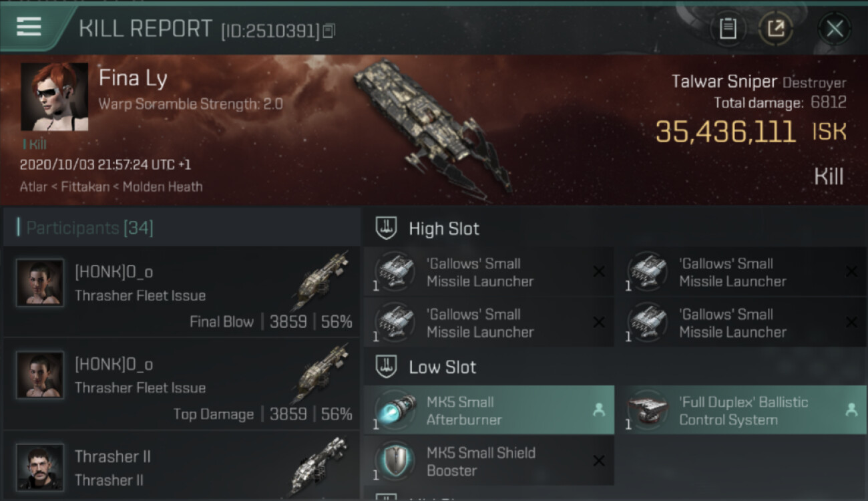
Task: Select the 'Full Duplex' Ballistic Control System
Action: pos(742,410)
